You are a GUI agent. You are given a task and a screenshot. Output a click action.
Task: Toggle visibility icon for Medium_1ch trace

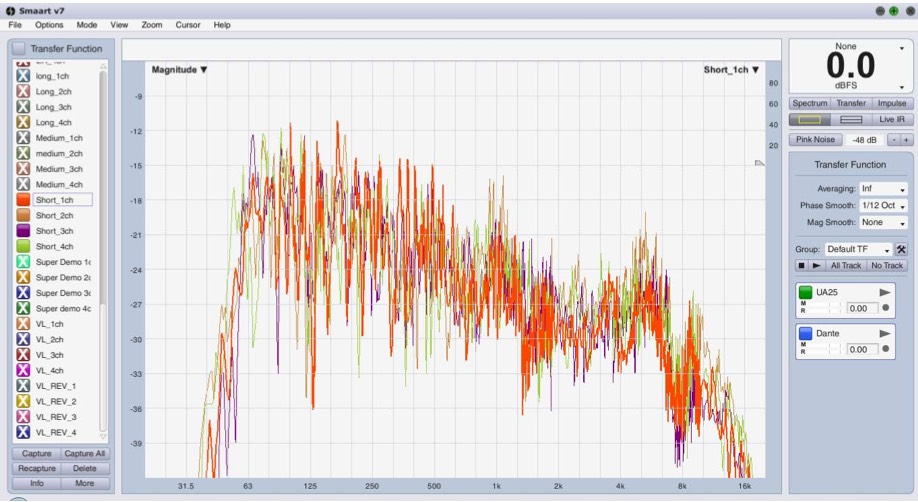pyautogui.click(x=23, y=138)
